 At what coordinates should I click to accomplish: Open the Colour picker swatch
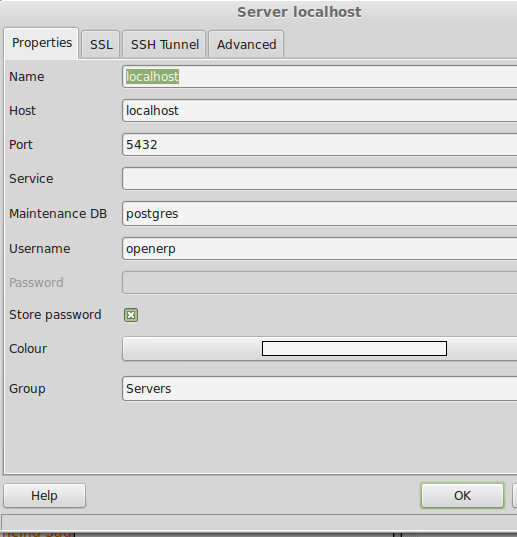[x=354, y=349]
